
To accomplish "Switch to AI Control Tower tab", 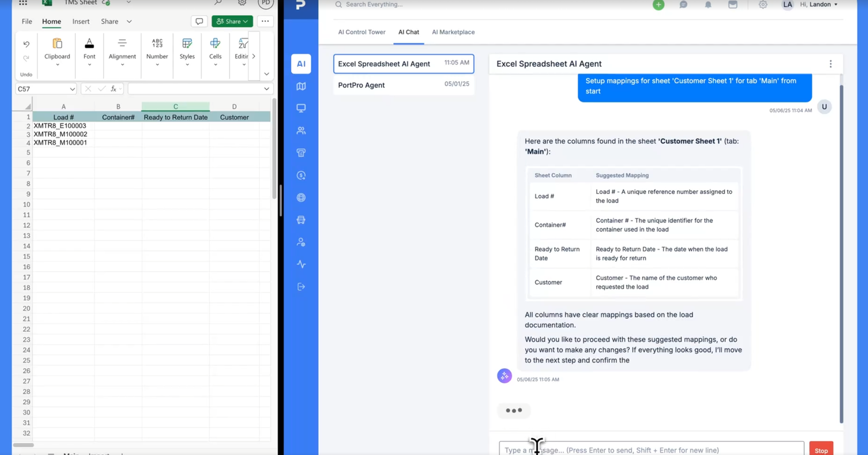I will (x=362, y=33).
